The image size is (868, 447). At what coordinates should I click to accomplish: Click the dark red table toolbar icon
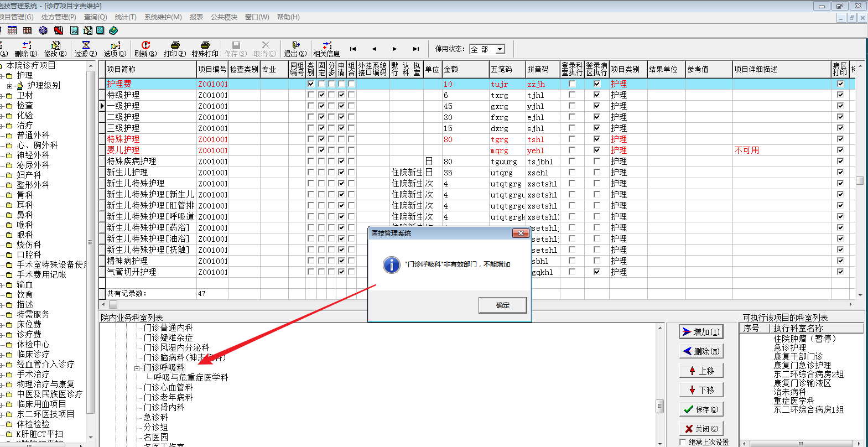coord(27,30)
